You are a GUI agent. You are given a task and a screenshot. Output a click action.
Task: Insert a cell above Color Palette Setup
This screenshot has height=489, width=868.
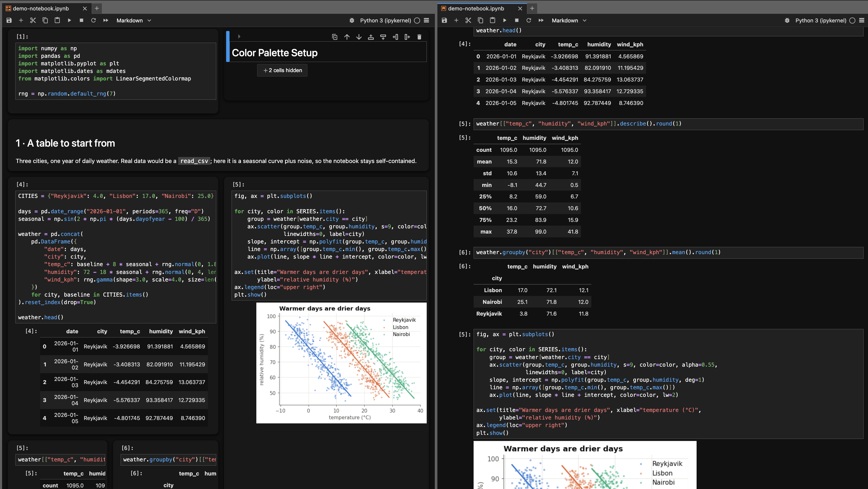pos(371,37)
